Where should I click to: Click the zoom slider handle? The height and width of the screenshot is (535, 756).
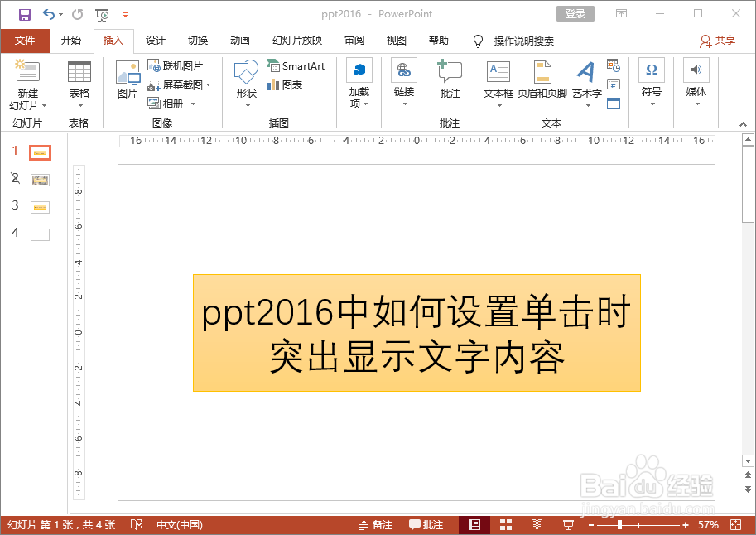pos(619,525)
